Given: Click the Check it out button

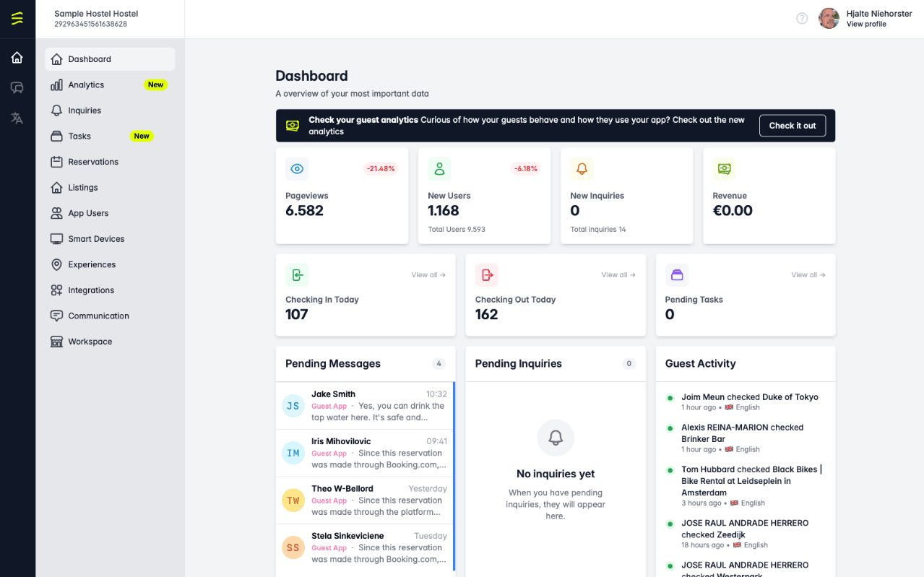Looking at the screenshot, I should tap(793, 126).
